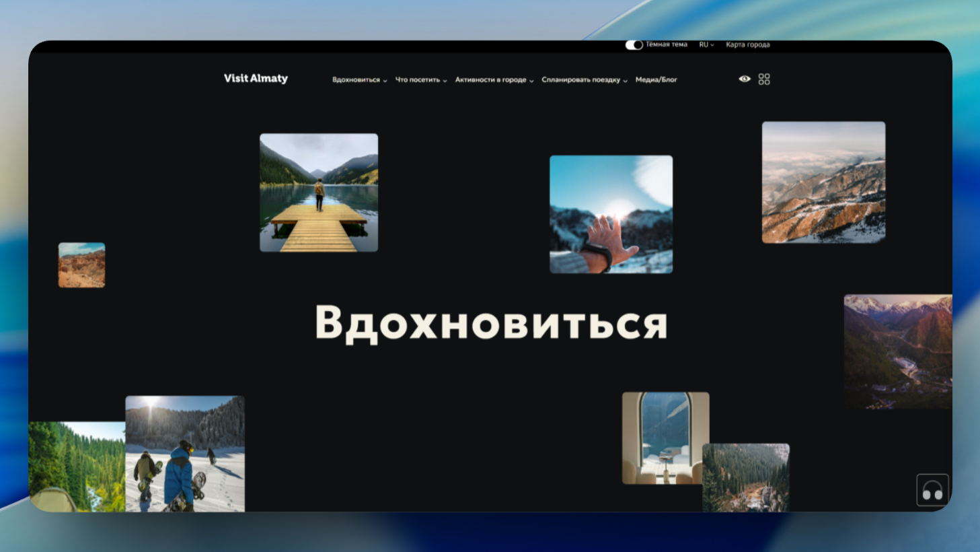Viewport: 980px width, 552px height.
Task: Click the Visit Almaty logo
Action: (256, 79)
